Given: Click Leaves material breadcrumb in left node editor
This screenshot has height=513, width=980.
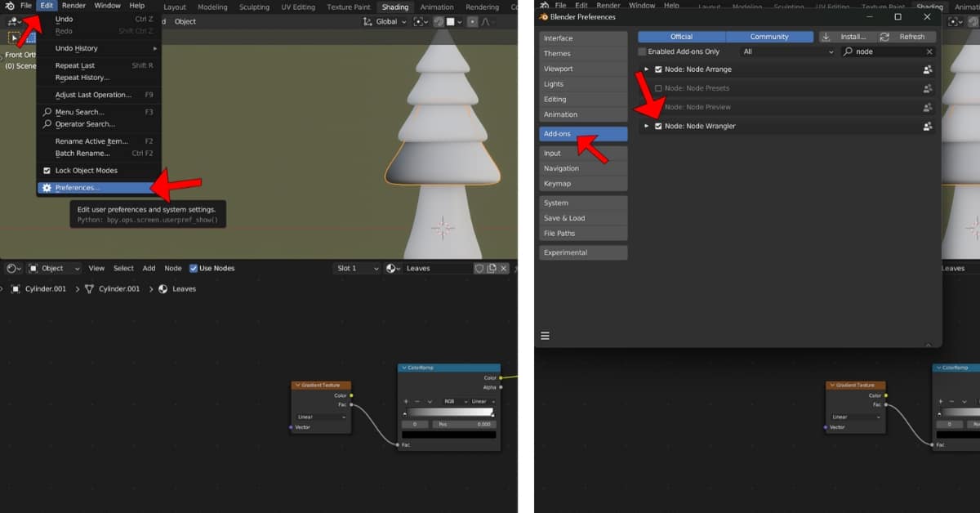Looking at the screenshot, I should pyautogui.click(x=177, y=288).
